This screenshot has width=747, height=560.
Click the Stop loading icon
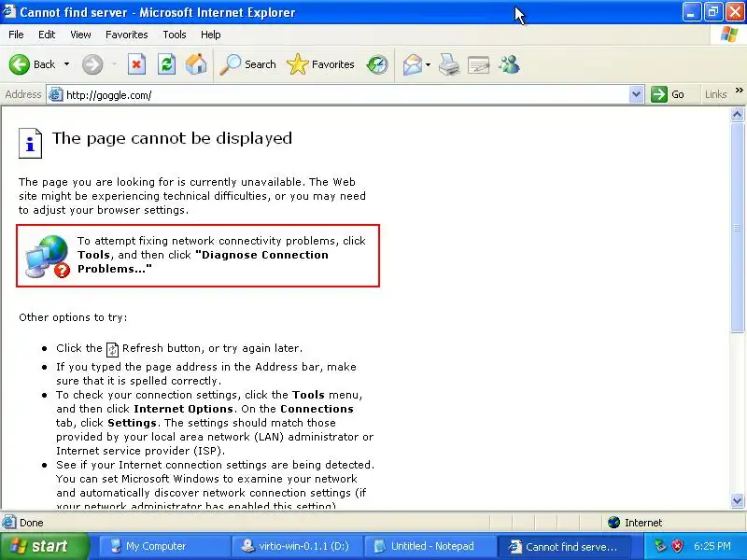point(136,64)
